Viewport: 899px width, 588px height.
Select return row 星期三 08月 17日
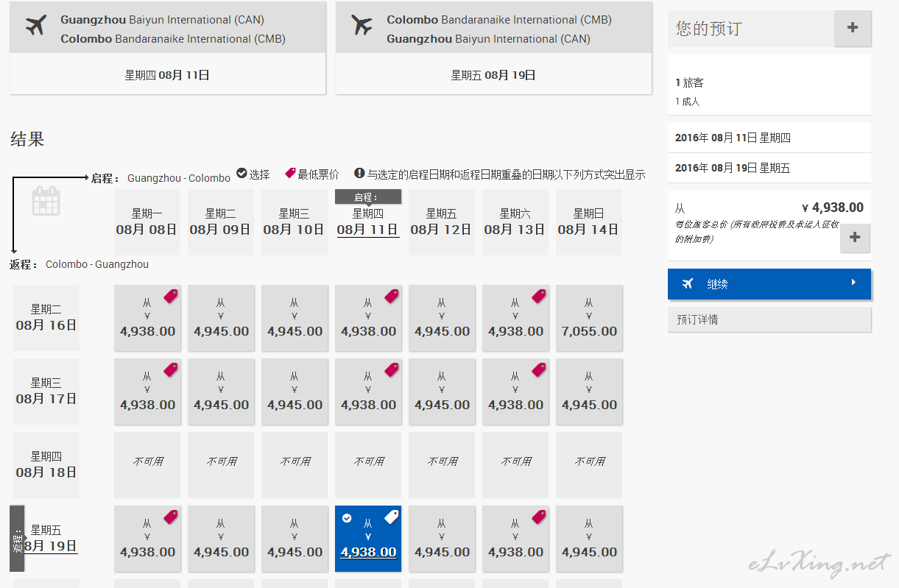click(x=46, y=391)
